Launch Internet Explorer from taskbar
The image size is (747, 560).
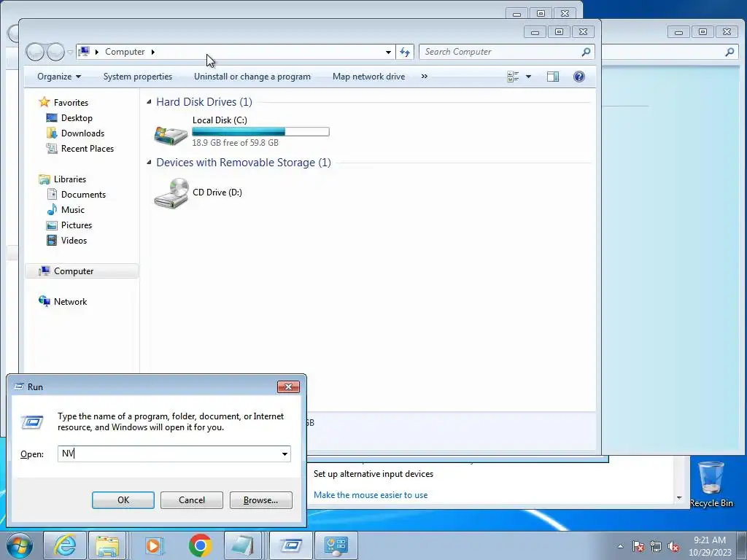pos(65,545)
